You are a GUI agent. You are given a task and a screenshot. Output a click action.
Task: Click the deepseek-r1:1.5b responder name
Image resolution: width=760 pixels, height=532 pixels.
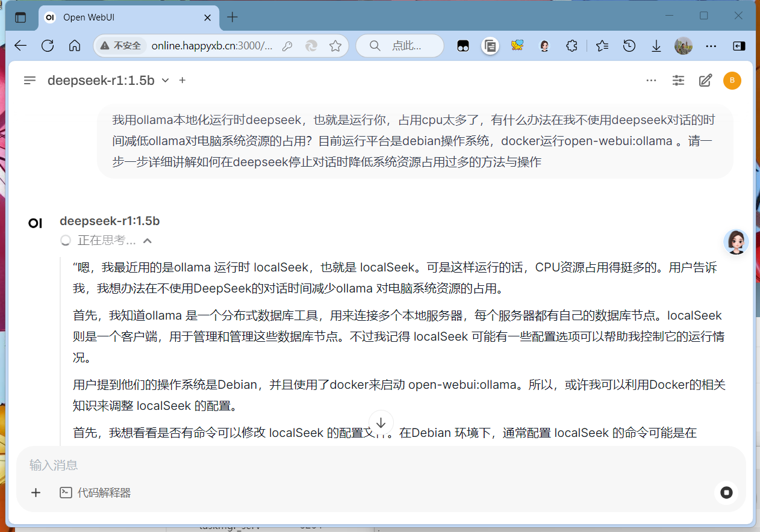110,221
